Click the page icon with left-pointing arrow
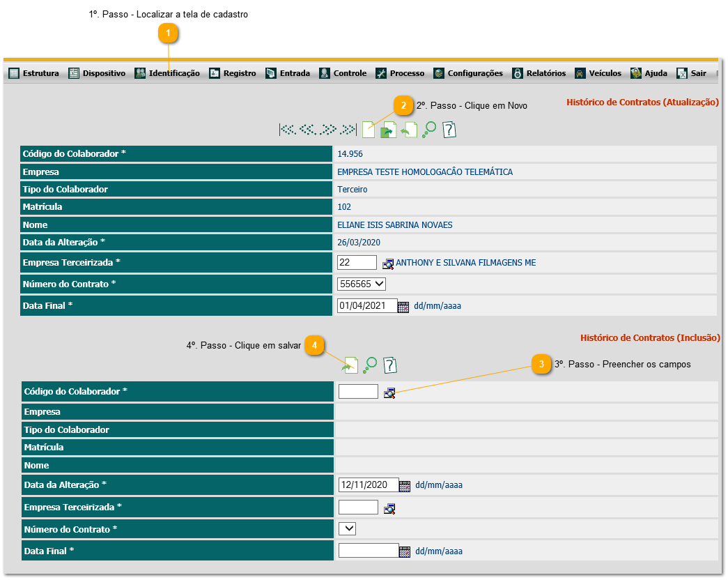The height and width of the screenshot is (580, 728). pos(409,130)
